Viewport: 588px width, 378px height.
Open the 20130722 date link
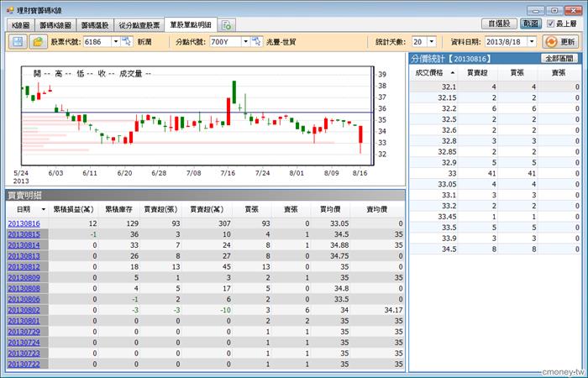(x=24, y=364)
